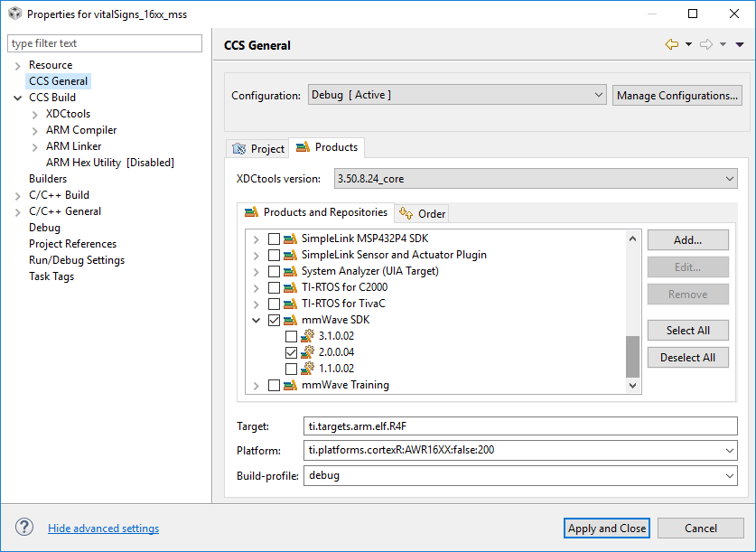The height and width of the screenshot is (552, 756).
Task: Expand the mmWave Training node
Action: (256, 386)
